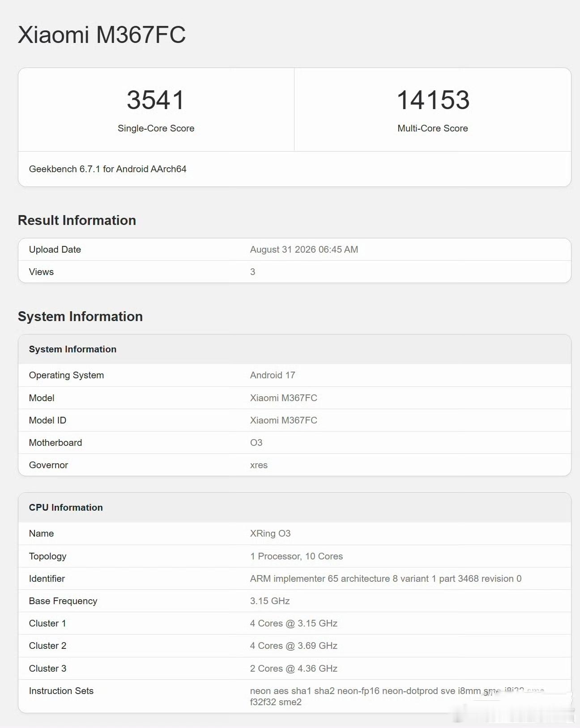Click the 'Model' row label

42,398
